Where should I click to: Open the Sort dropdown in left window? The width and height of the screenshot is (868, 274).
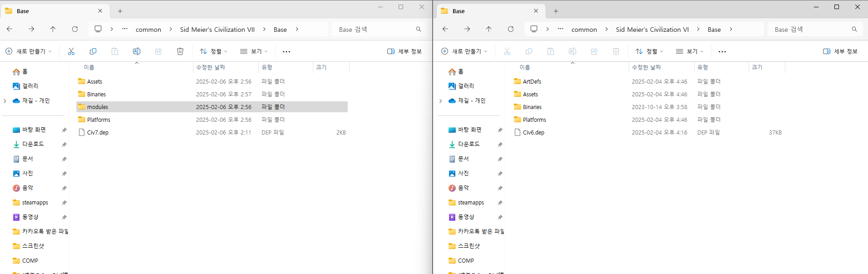(213, 51)
